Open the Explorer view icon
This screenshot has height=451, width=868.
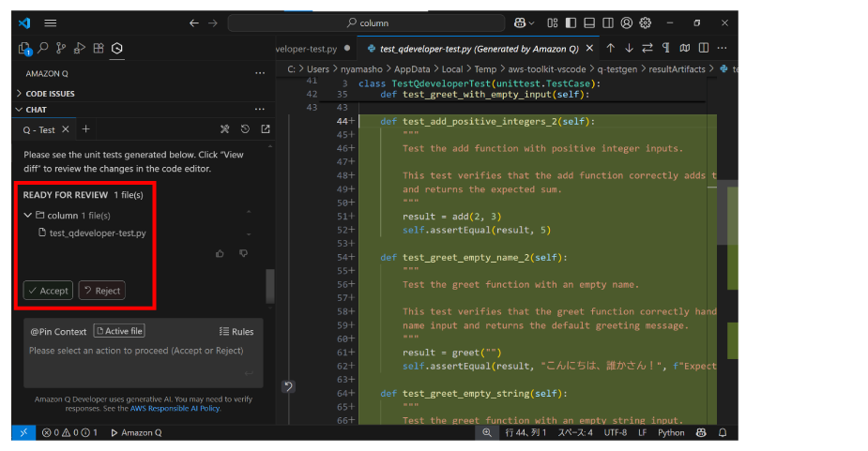[x=24, y=49]
